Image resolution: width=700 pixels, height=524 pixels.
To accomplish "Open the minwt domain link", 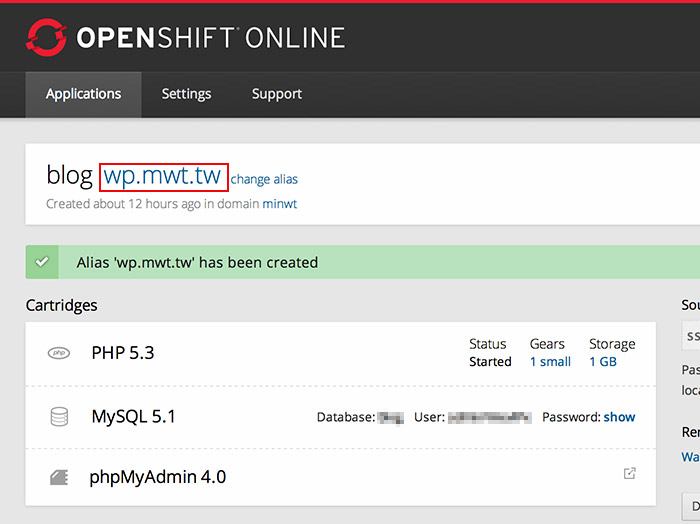I will pos(279,204).
